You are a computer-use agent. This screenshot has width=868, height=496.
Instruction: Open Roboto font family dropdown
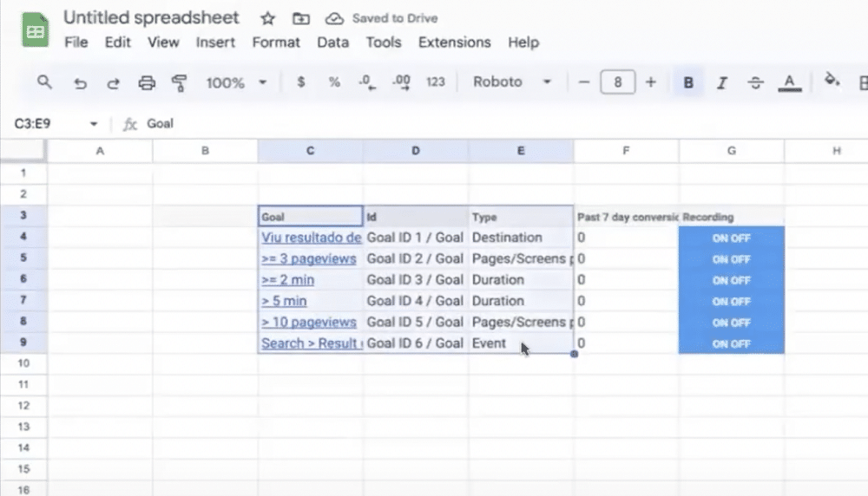tap(512, 82)
